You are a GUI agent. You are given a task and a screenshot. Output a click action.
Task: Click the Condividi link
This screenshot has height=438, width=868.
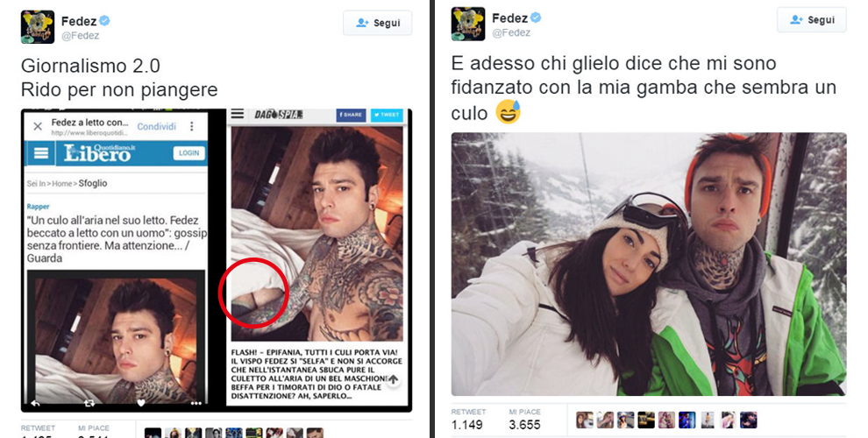157,127
